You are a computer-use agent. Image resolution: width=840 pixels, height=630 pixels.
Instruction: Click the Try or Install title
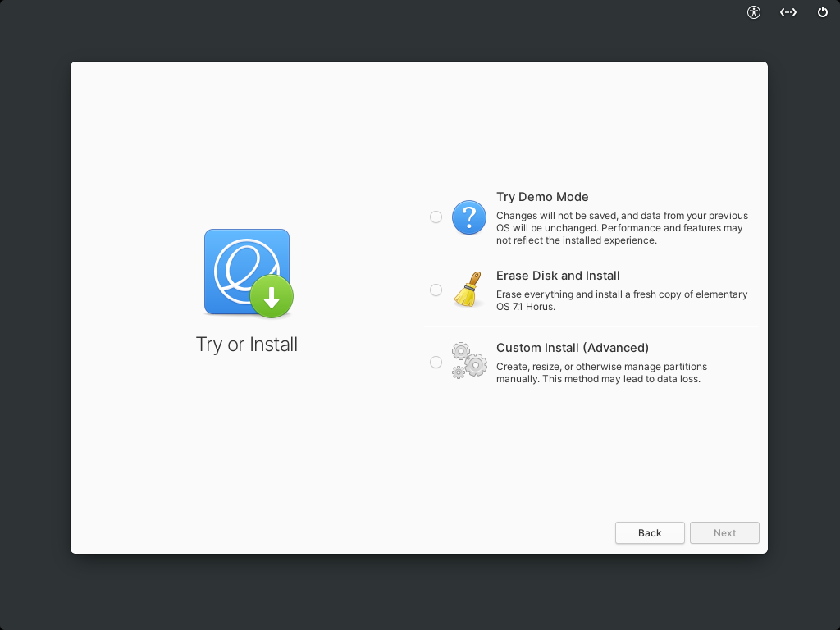point(246,345)
